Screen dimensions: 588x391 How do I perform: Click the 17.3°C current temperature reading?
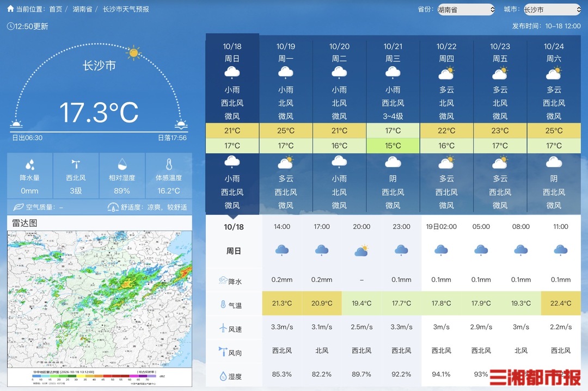99,112
